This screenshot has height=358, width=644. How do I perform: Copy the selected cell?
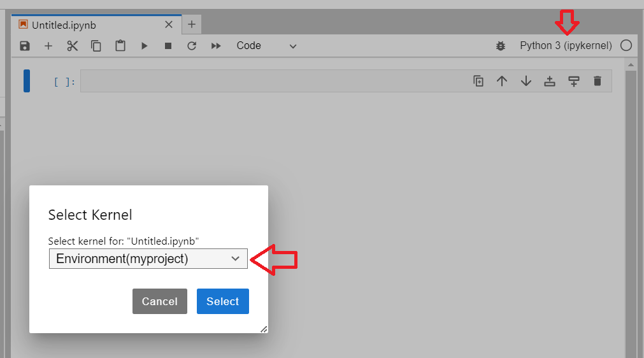click(x=96, y=46)
